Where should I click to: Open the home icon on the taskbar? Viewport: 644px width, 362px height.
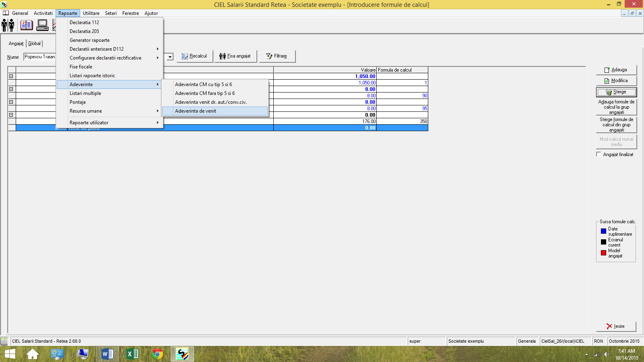pos(33,354)
